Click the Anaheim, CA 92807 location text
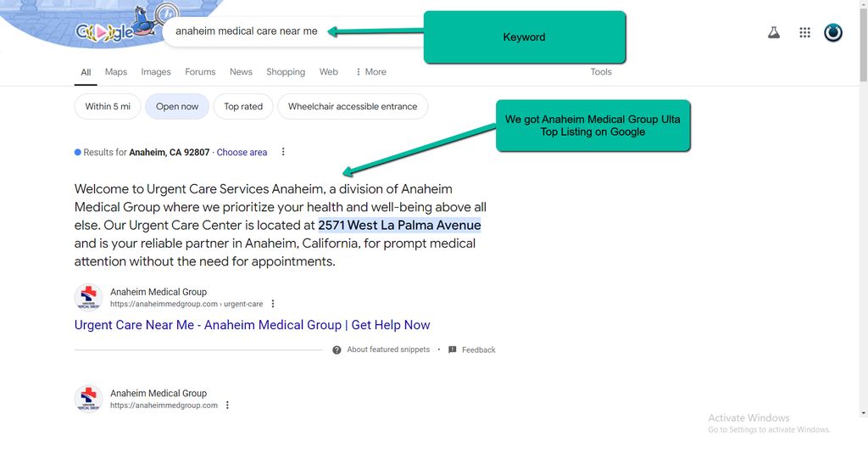The width and height of the screenshot is (868, 459). click(x=170, y=153)
